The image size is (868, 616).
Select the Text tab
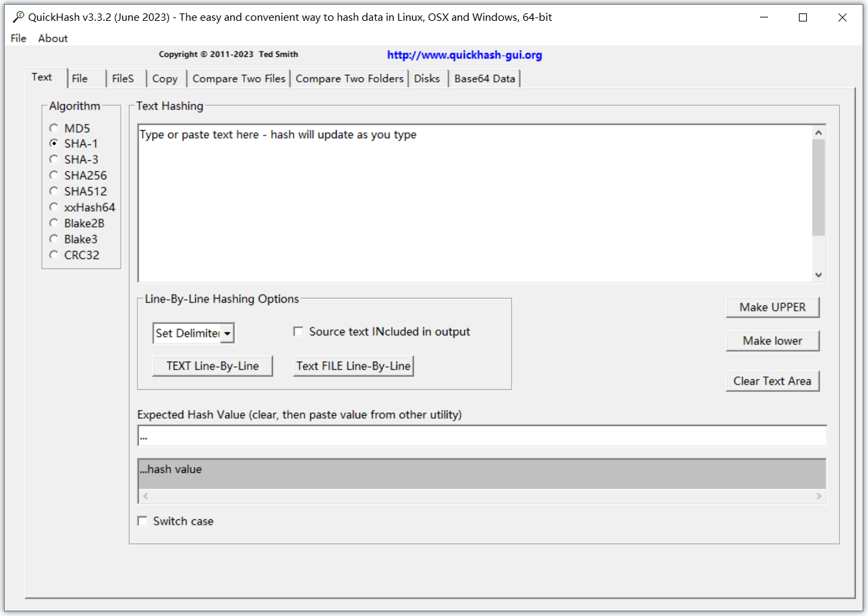pos(46,77)
